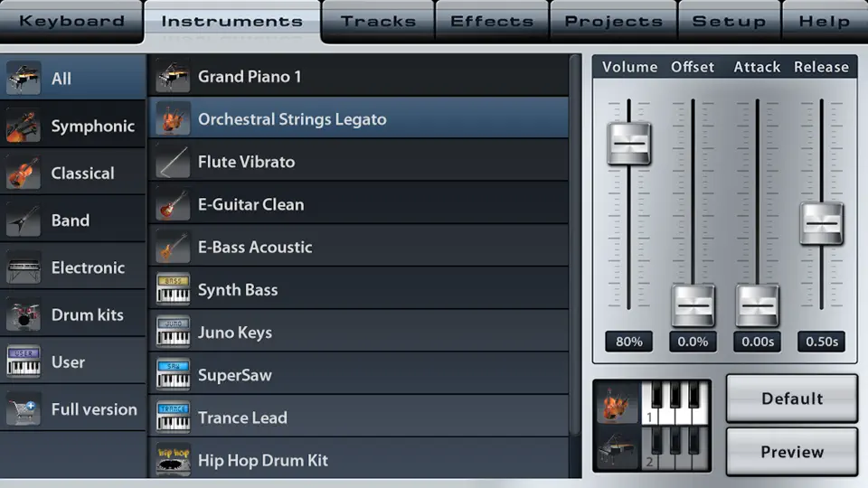
Task: Click the Full version shopping cart icon
Action: [x=24, y=408]
